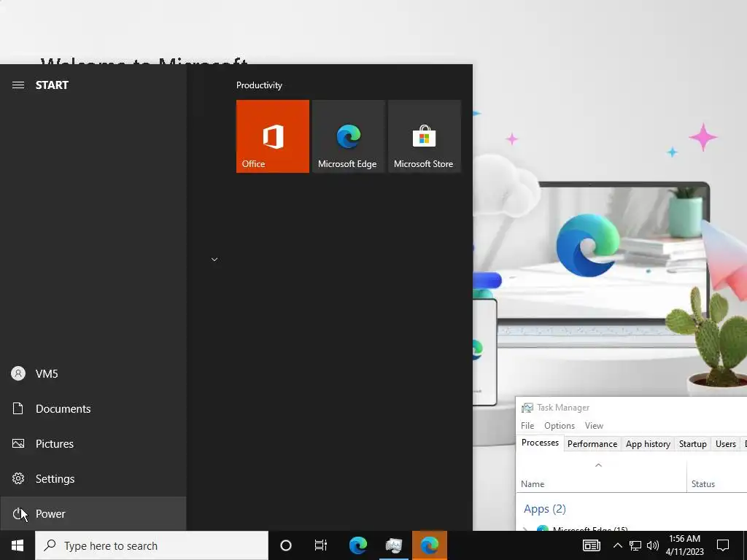This screenshot has height=560, width=747.
Task: Select the Processes tab
Action: (541, 443)
